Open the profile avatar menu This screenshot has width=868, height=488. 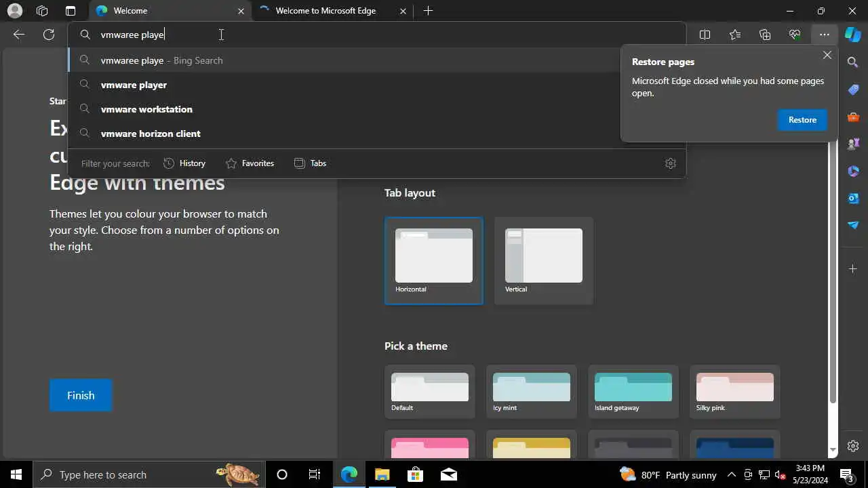[x=14, y=11]
